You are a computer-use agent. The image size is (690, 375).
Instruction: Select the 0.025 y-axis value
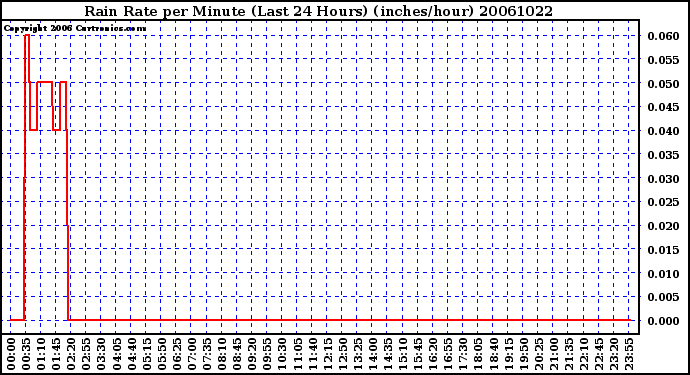tap(663, 202)
